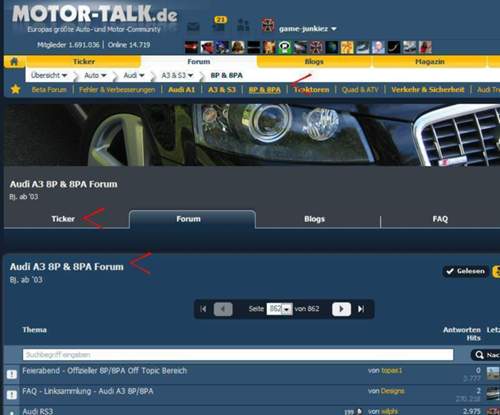
Task: Open Traktoren favorite link
Action: [x=311, y=90]
